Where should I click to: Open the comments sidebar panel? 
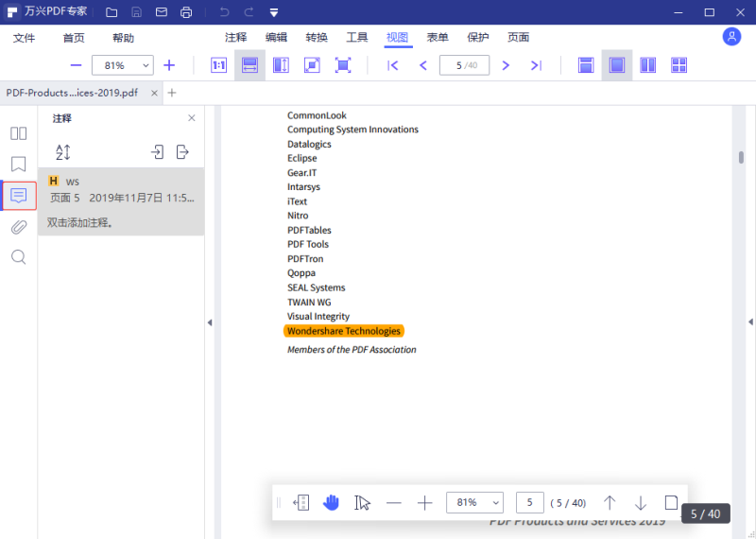(x=19, y=196)
